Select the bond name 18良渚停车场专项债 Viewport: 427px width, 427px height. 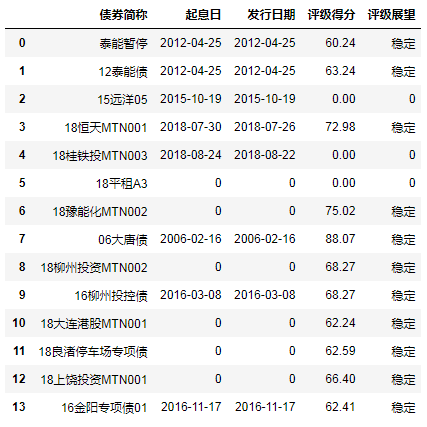coord(93,351)
